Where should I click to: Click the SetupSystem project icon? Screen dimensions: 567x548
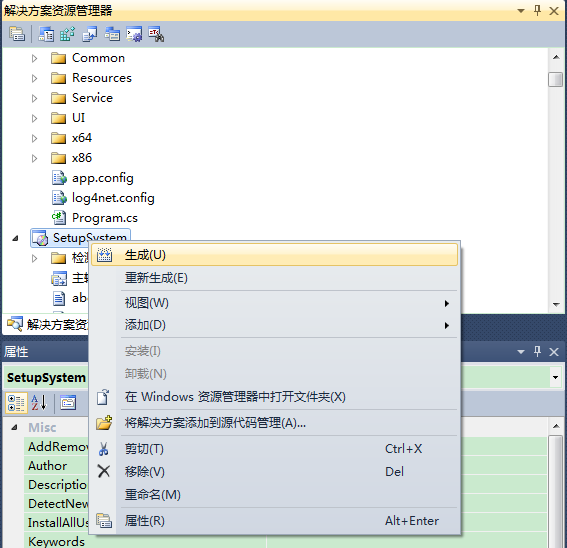(x=40, y=238)
